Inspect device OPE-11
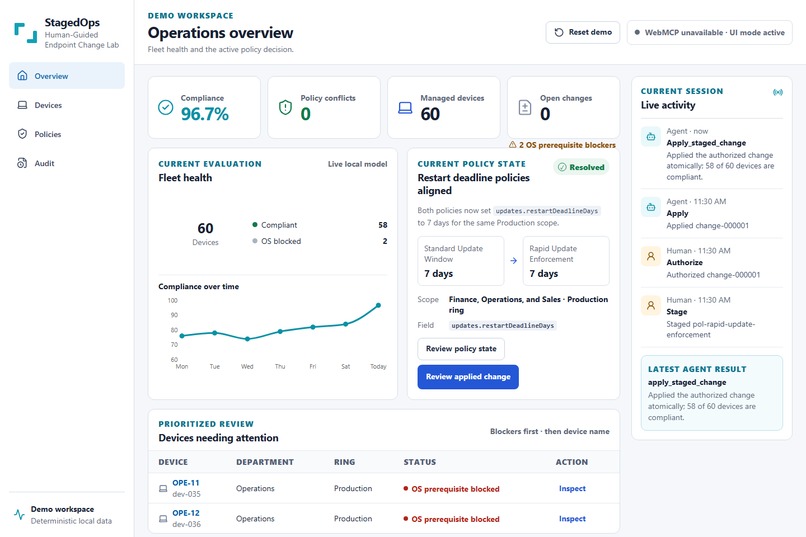Viewport: 806px width, 537px height. (572, 489)
